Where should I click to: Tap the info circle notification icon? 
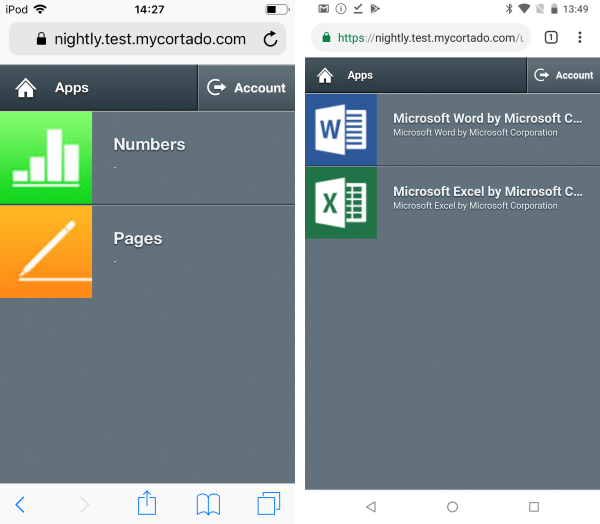point(341,8)
